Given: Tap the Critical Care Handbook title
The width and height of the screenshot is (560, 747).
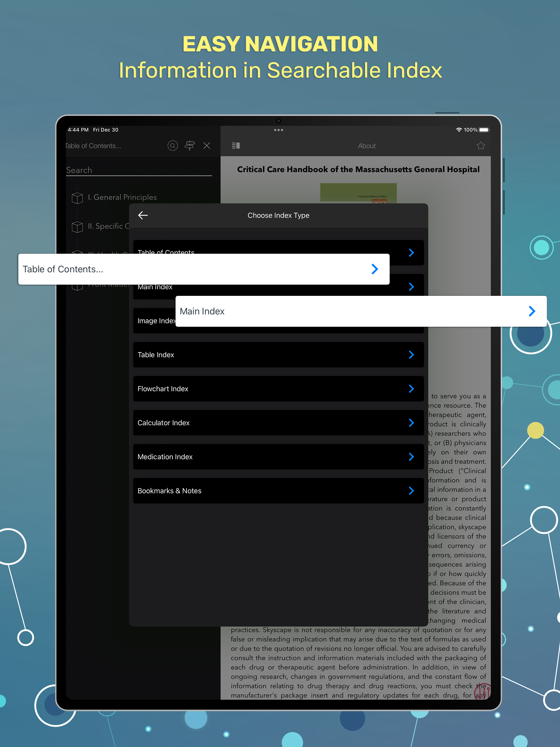Looking at the screenshot, I should pyautogui.click(x=358, y=170).
